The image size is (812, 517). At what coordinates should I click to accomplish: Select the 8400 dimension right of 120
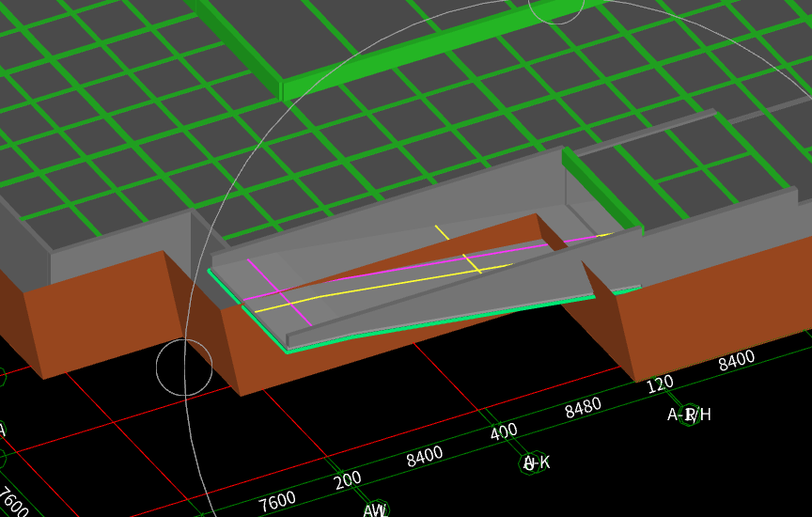pyautogui.click(x=737, y=360)
